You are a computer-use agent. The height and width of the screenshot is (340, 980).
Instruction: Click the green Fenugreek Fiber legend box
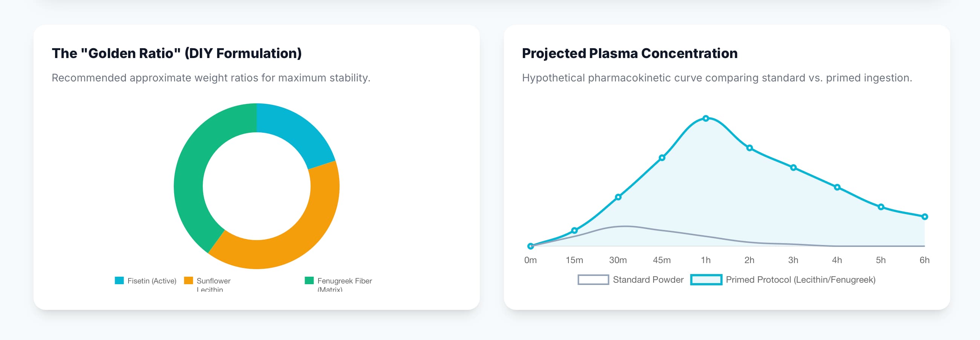[x=309, y=281]
